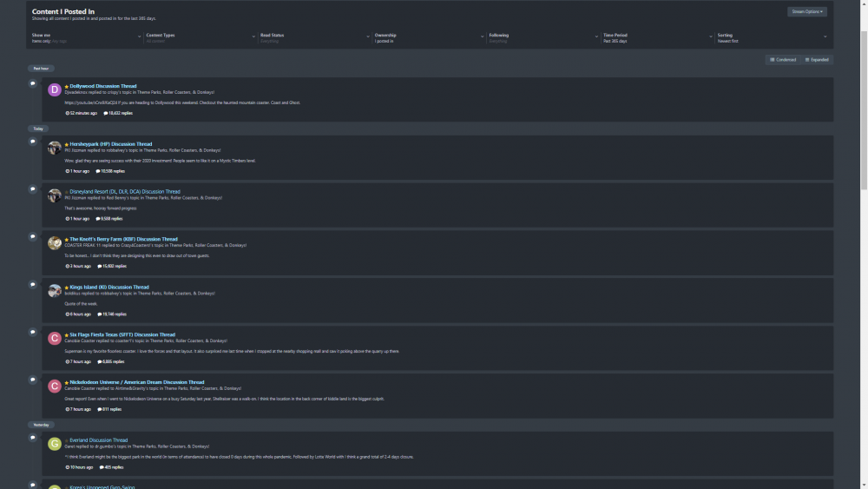This screenshot has height=489, width=868.
Task: Open the Content Types filter
Action: 200,38
